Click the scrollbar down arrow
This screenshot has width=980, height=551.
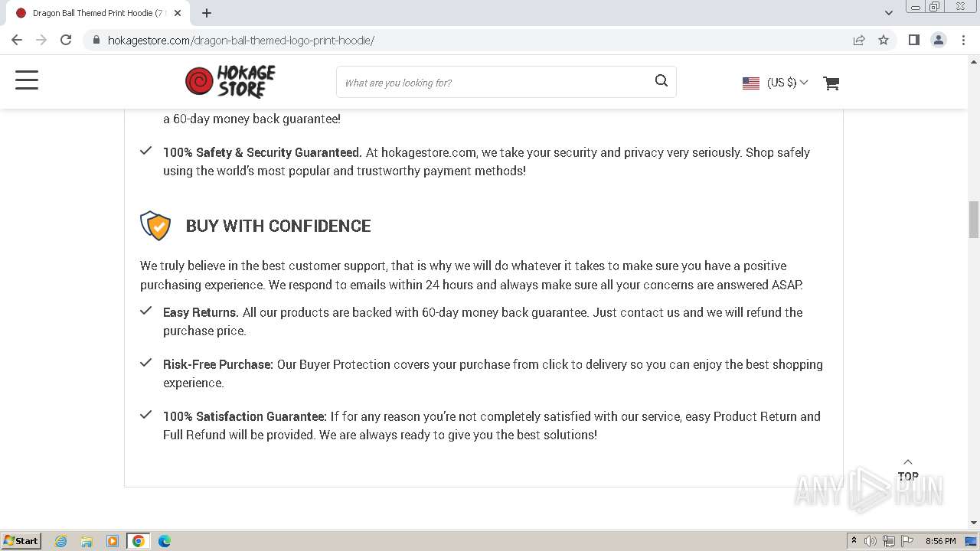pos(974,523)
